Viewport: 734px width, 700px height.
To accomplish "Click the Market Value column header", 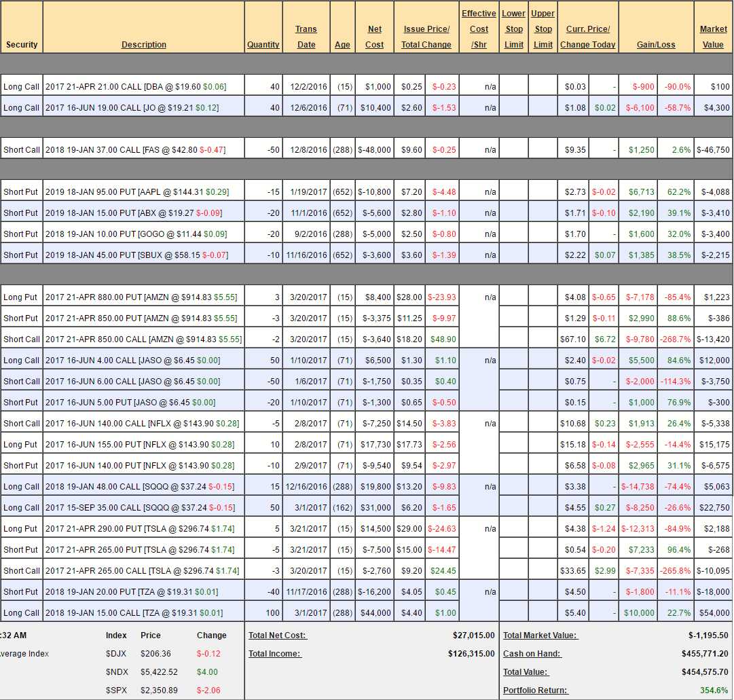I will 713,37.
